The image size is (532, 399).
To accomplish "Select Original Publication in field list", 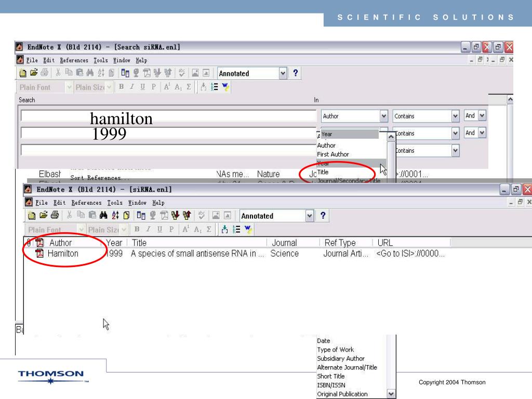I will click(342, 394).
